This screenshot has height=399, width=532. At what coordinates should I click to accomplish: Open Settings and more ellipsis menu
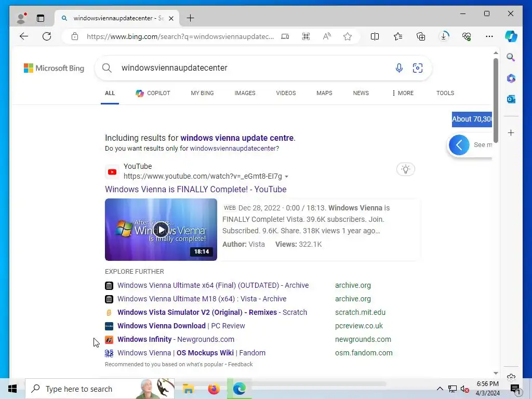click(x=489, y=36)
